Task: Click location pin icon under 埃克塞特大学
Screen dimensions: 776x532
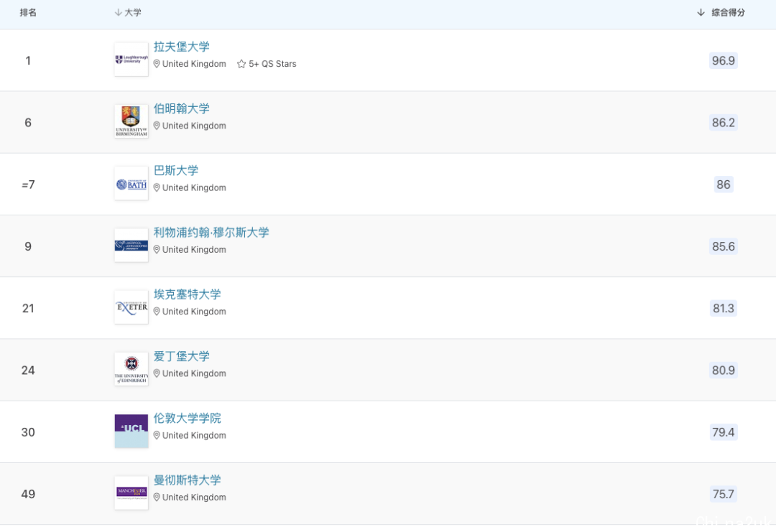Action: click(x=157, y=312)
